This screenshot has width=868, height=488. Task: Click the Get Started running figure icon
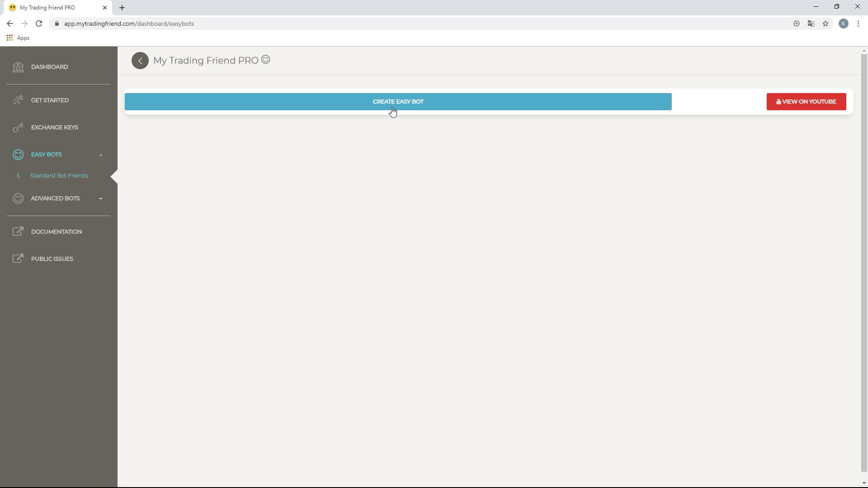click(x=18, y=100)
